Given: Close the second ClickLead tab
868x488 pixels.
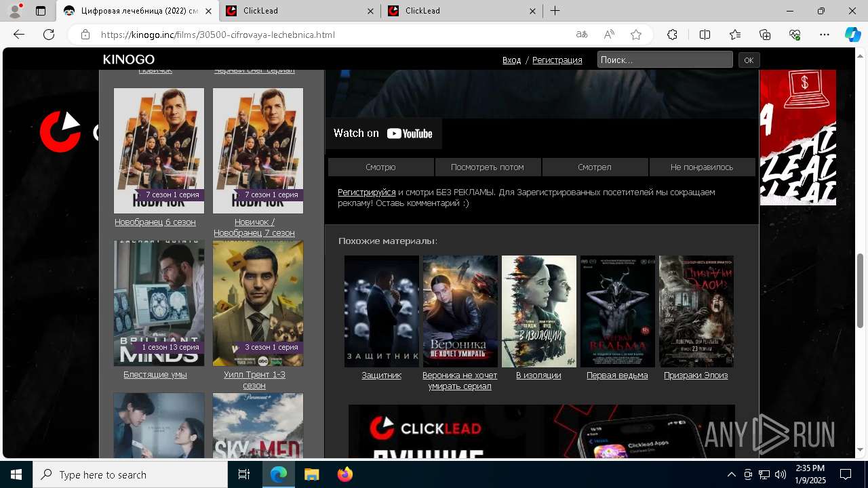Looking at the screenshot, I should click(x=532, y=11).
